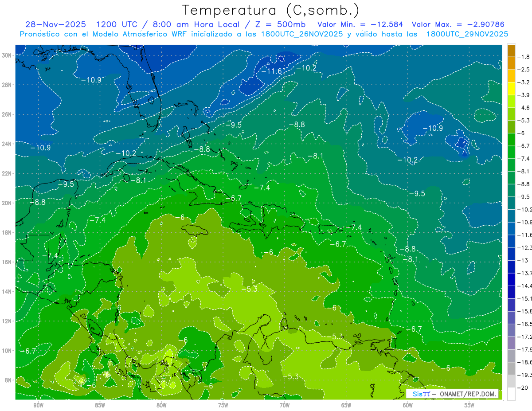Viewport: 532px width, 411px height.
Task: Click the "22N" latitude axis label
Action: 8,173
